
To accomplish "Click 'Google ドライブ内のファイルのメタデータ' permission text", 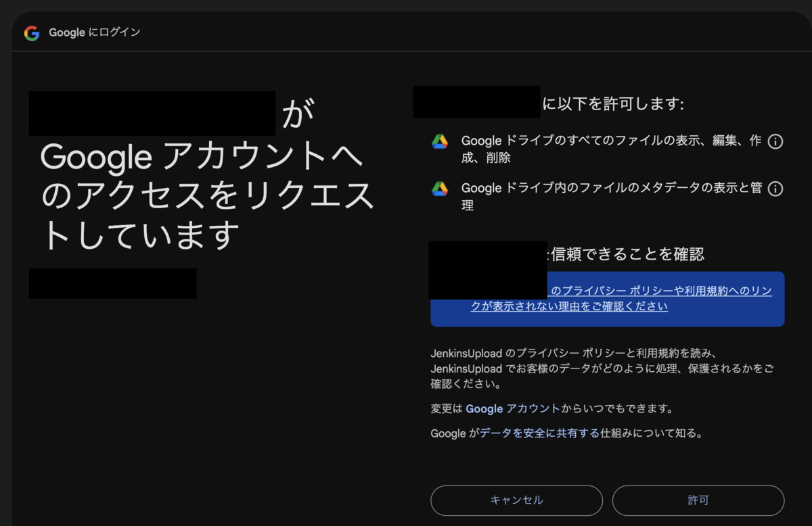I will point(611,197).
